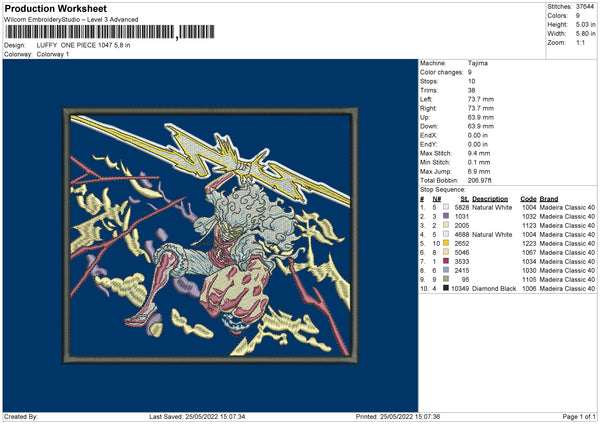Click stitch count 10349
600x424 pixels.
[460, 289]
